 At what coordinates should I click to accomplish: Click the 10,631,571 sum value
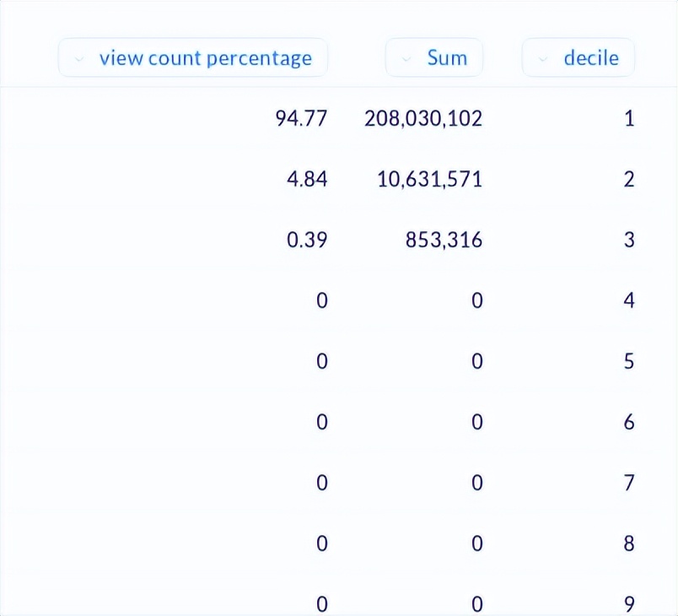(x=430, y=180)
